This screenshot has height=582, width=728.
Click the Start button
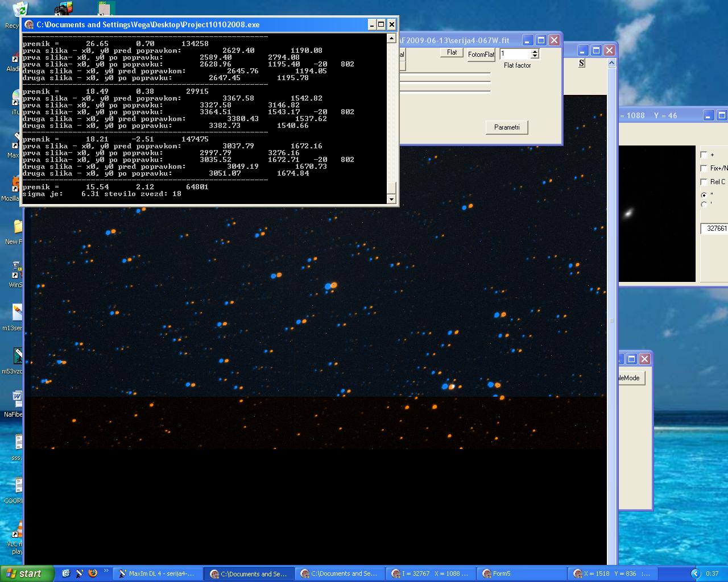tap(26, 573)
